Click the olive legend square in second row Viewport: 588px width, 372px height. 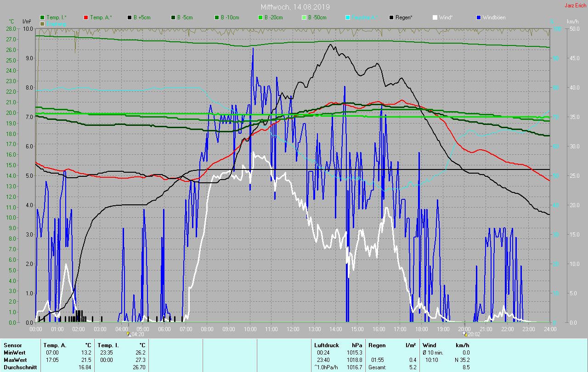43,23
